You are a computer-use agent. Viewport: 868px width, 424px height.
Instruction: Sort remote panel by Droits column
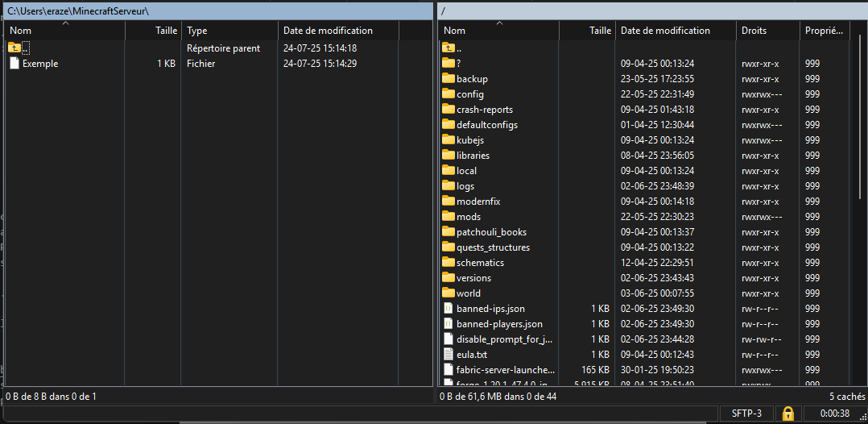768,31
